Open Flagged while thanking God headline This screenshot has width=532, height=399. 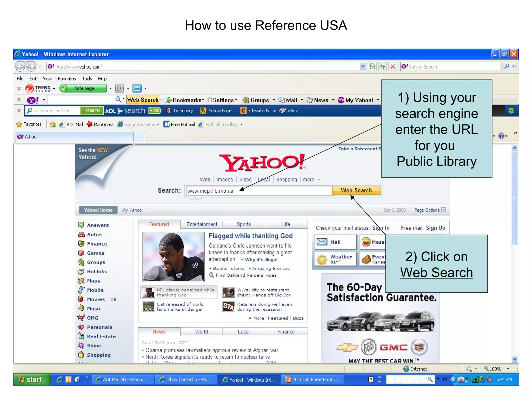point(251,236)
